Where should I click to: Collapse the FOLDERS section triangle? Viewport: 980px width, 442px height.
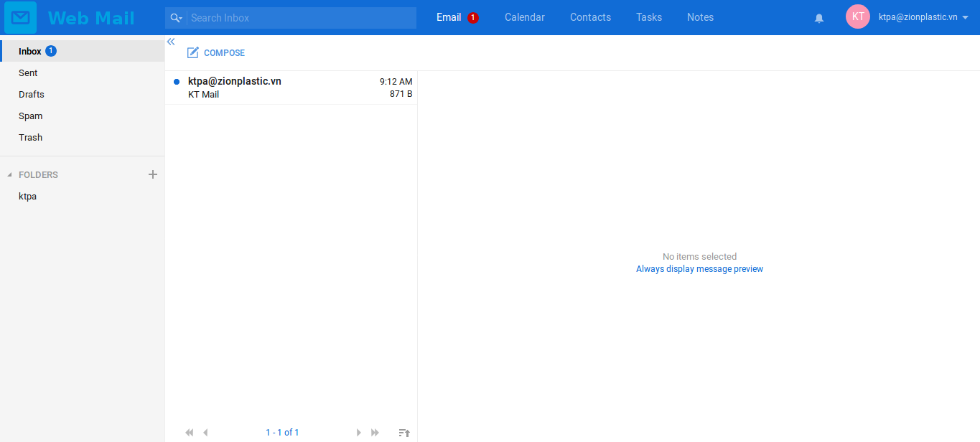coord(9,175)
